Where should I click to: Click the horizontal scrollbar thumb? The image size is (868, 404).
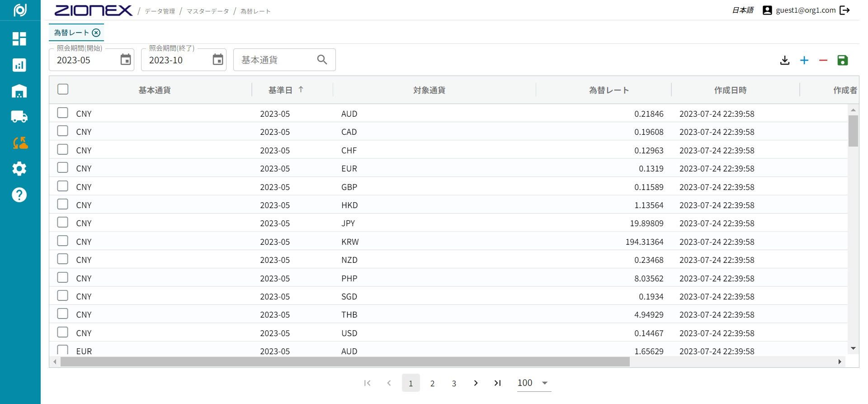tap(345, 361)
